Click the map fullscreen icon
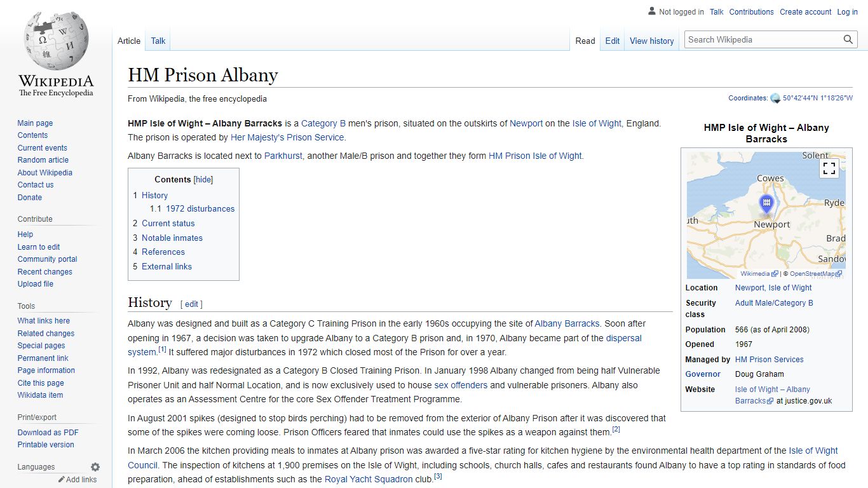 click(x=829, y=168)
